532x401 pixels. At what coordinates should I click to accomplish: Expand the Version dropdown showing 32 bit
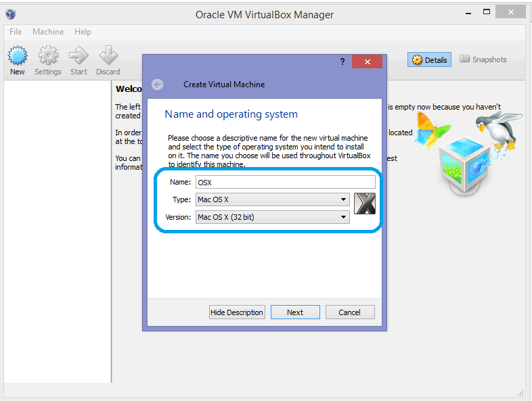pyautogui.click(x=273, y=217)
